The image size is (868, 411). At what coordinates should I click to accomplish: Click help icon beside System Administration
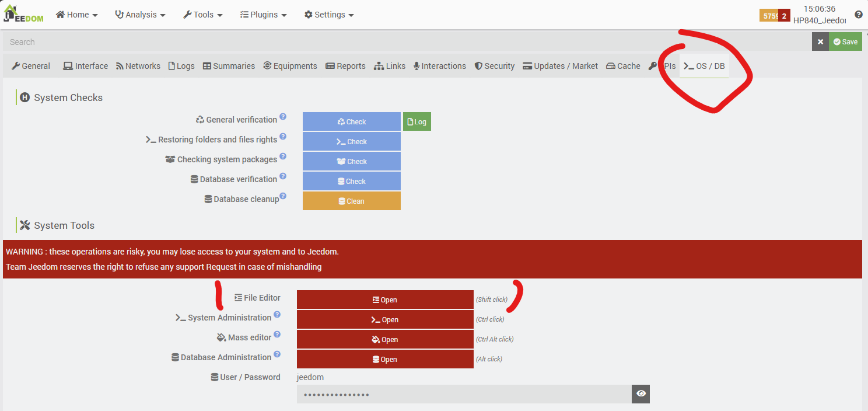coord(277,315)
